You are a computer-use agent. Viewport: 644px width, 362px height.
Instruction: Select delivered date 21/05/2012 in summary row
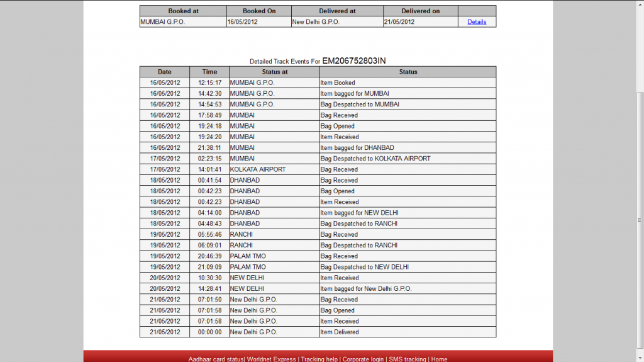coord(421,22)
